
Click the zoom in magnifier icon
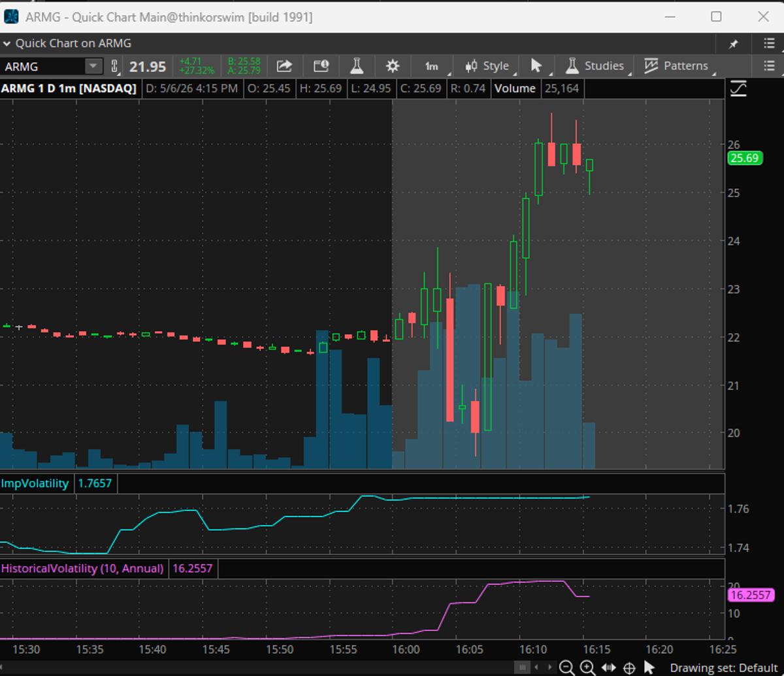588,668
